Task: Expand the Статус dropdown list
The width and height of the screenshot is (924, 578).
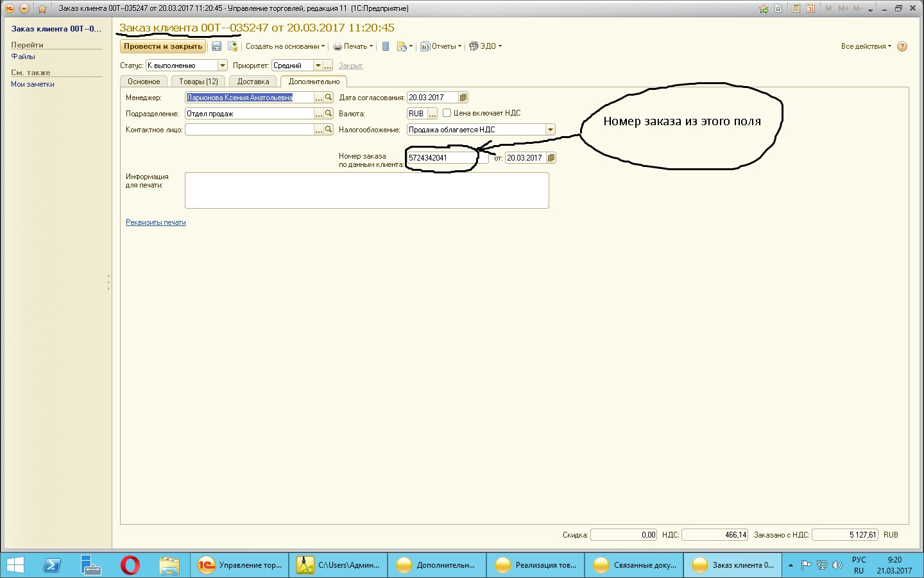Action: (222, 66)
